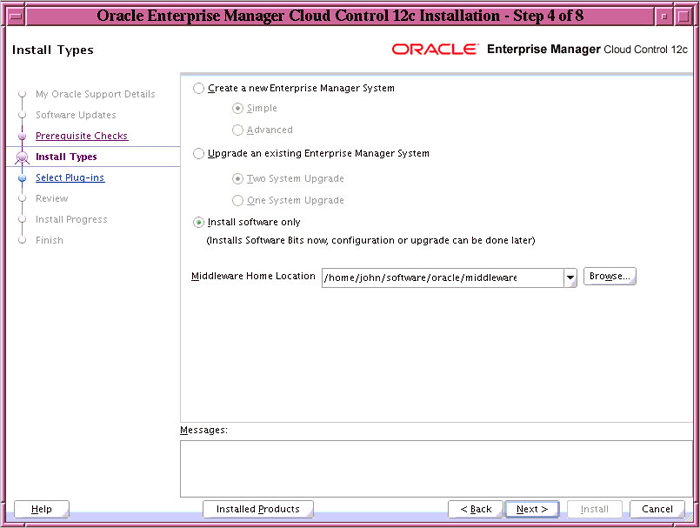
Task: Select Install software only radio button
Action: pyautogui.click(x=199, y=222)
